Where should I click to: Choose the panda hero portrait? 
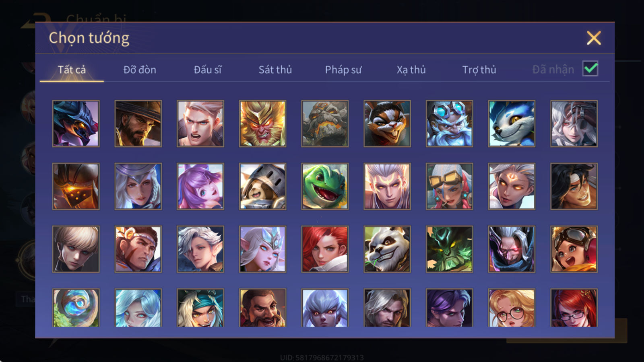coord(387,249)
